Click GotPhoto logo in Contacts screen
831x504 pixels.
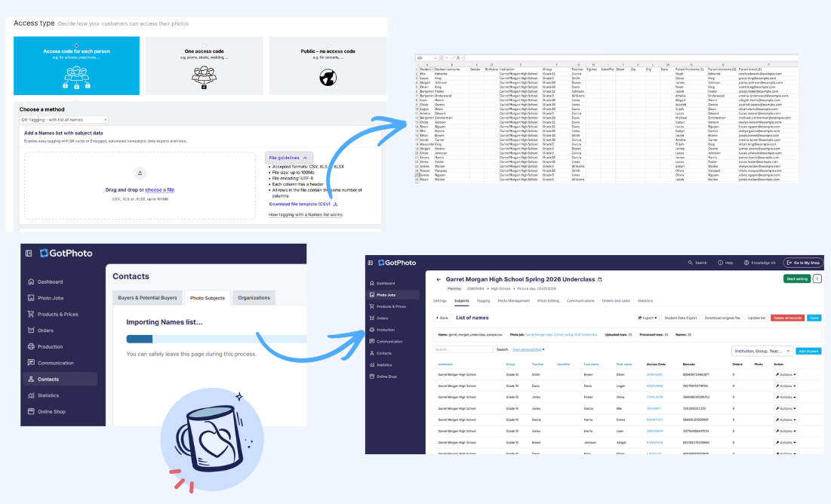pyautogui.click(x=66, y=254)
